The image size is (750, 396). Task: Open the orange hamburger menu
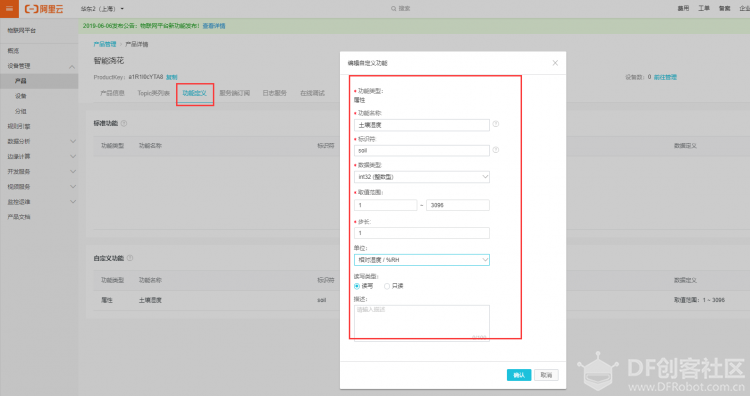click(9, 9)
